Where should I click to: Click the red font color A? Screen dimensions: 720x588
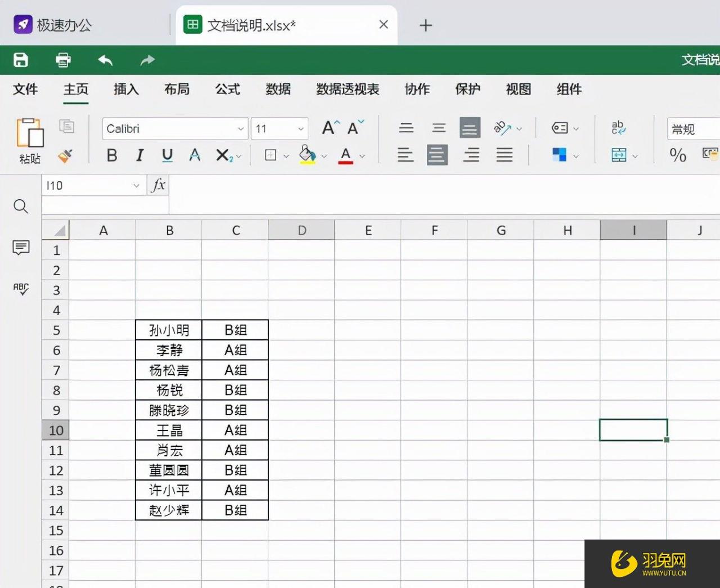pyautogui.click(x=346, y=155)
